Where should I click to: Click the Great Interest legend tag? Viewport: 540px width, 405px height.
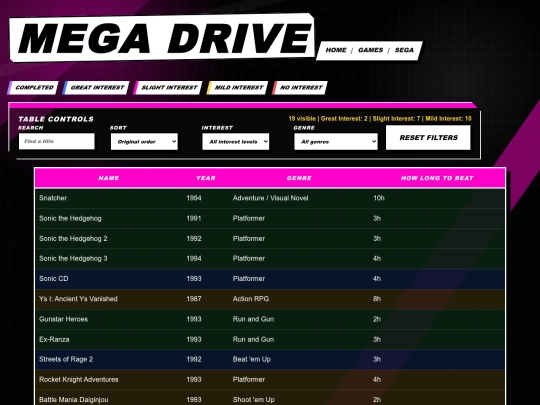point(96,87)
